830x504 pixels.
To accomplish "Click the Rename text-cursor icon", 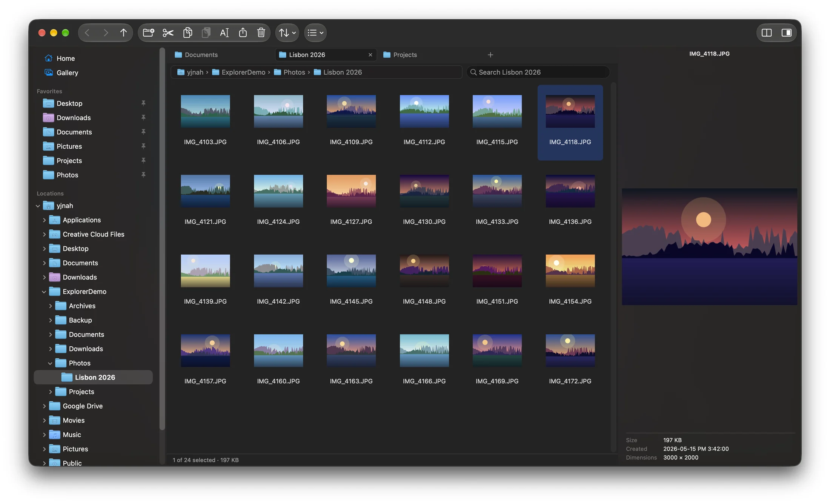I will point(224,33).
